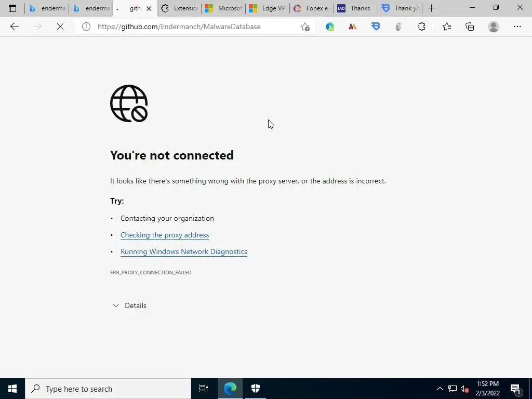
Task: Open the clock and calendar flyout
Action: pos(487,389)
